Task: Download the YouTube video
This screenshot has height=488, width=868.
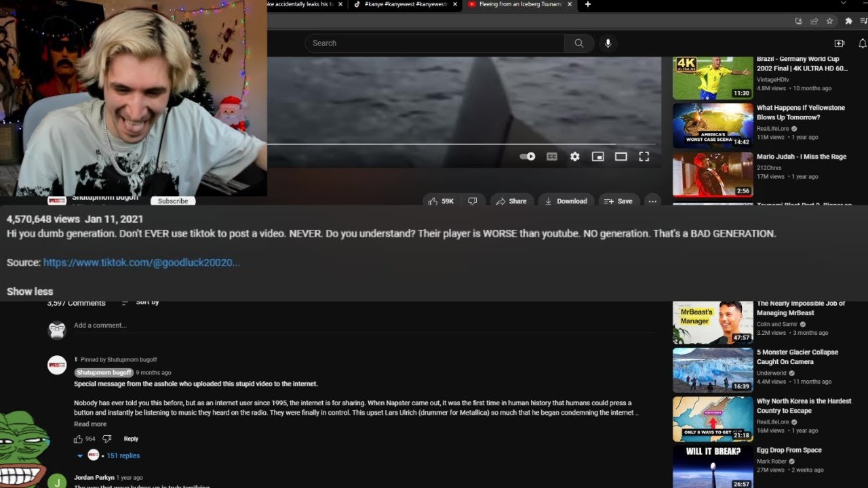Action: click(x=566, y=201)
